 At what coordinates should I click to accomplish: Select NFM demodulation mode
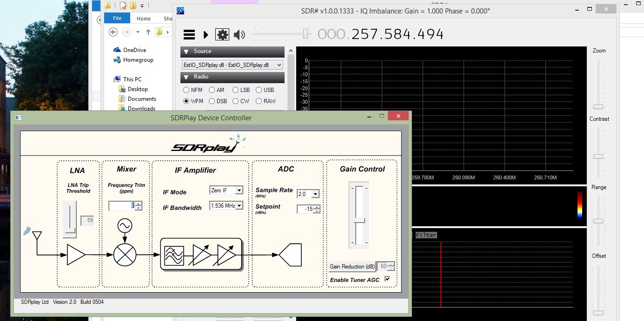point(193,90)
